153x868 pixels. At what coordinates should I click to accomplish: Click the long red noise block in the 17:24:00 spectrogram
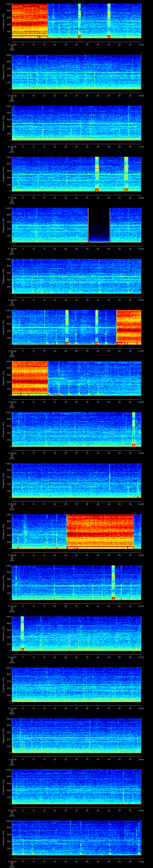coord(100,531)
